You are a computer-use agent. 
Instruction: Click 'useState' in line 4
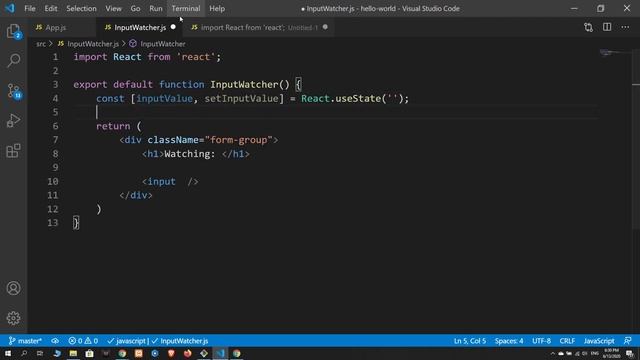(358, 98)
